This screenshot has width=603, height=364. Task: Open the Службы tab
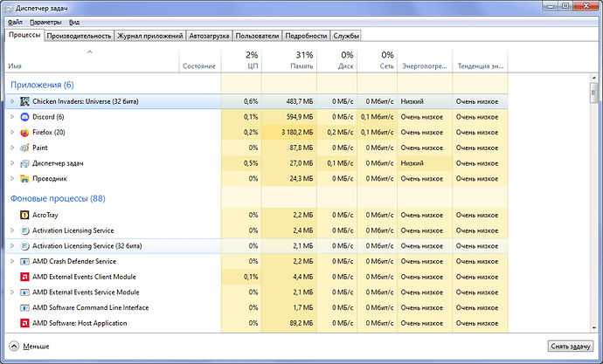[x=346, y=36]
